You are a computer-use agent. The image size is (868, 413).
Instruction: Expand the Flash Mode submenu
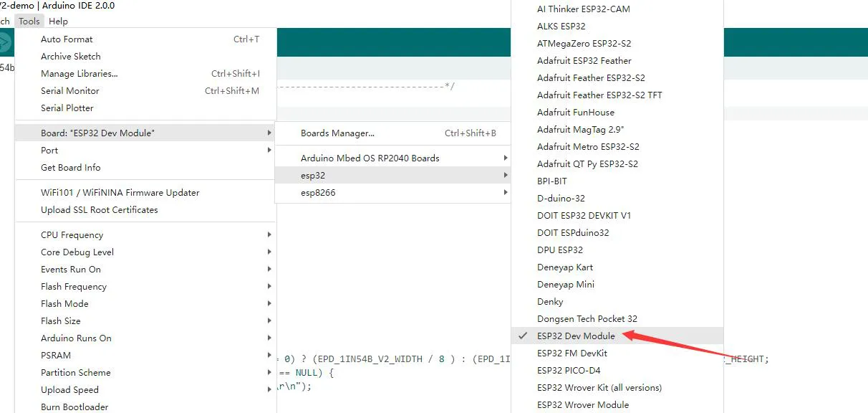(145, 304)
